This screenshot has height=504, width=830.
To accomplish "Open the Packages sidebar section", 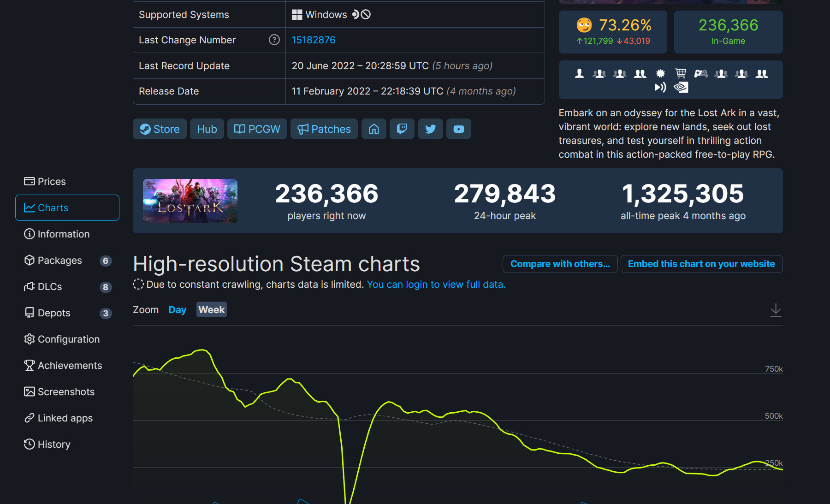I will click(60, 261).
